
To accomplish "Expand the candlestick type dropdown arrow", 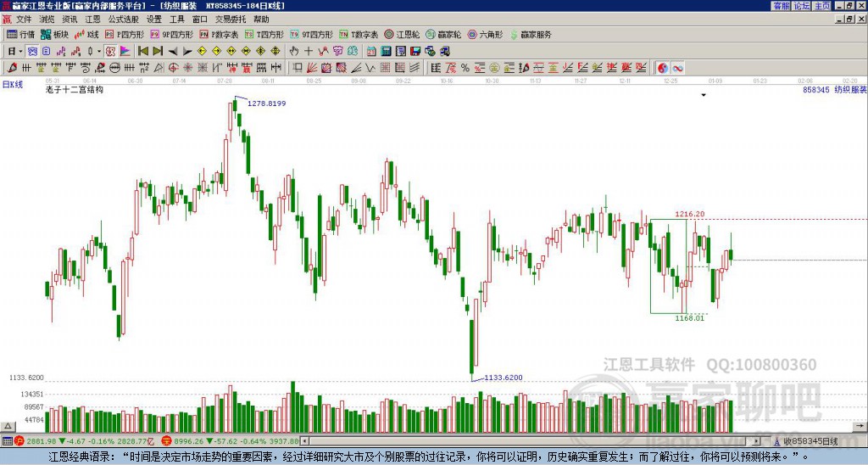I will (99, 51).
